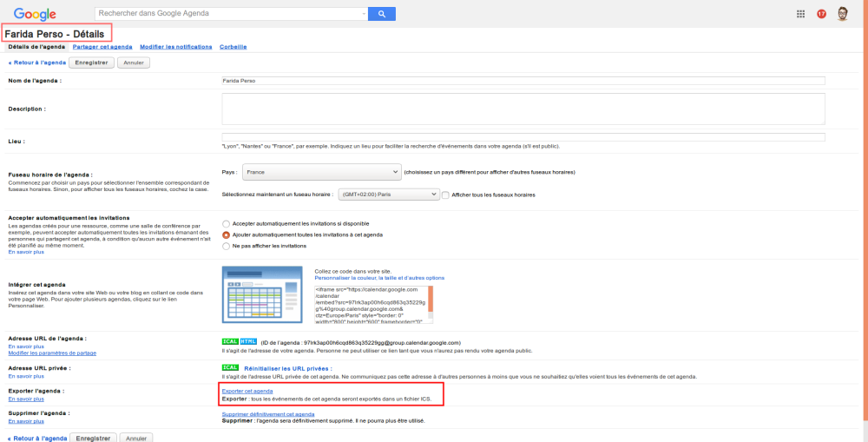Click the bottom Annuler button
The height and width of the screenshot is (442, 868).
tap(136, 438)
